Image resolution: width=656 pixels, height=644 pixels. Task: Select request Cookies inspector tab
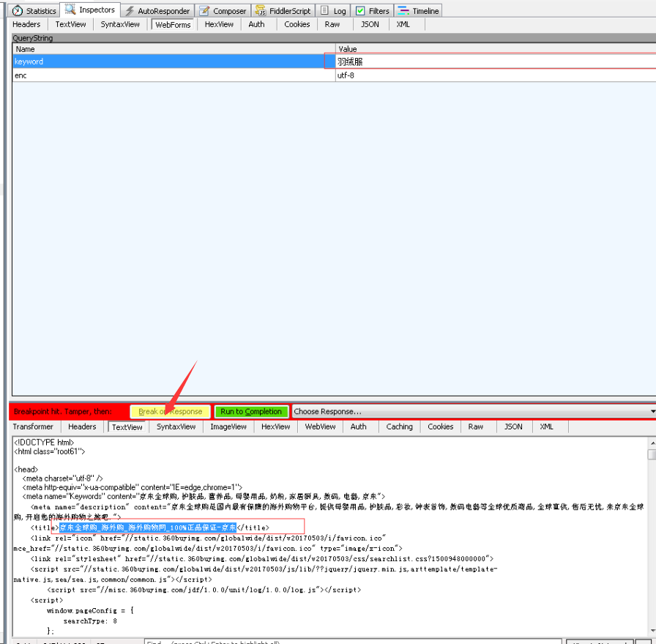click(297, 24)
